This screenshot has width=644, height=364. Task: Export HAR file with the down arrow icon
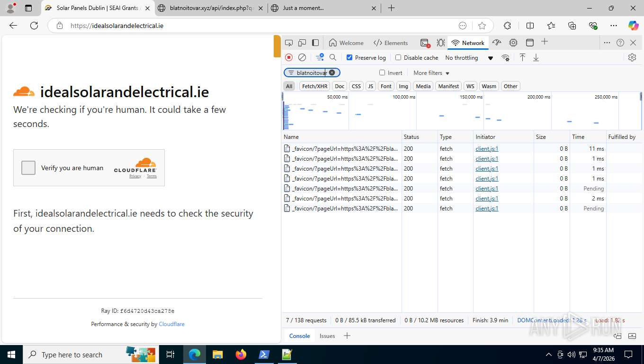(536, 57)
